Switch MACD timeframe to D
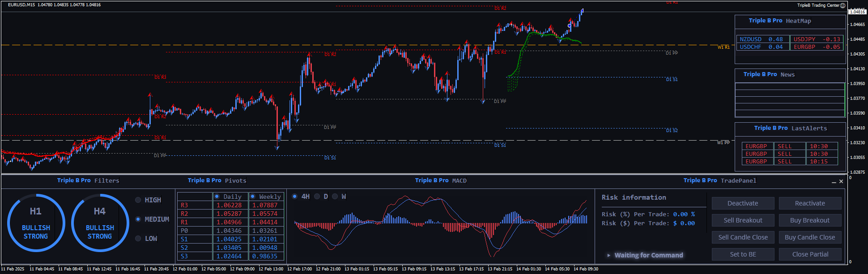868x274 pixels. point(317,197)
